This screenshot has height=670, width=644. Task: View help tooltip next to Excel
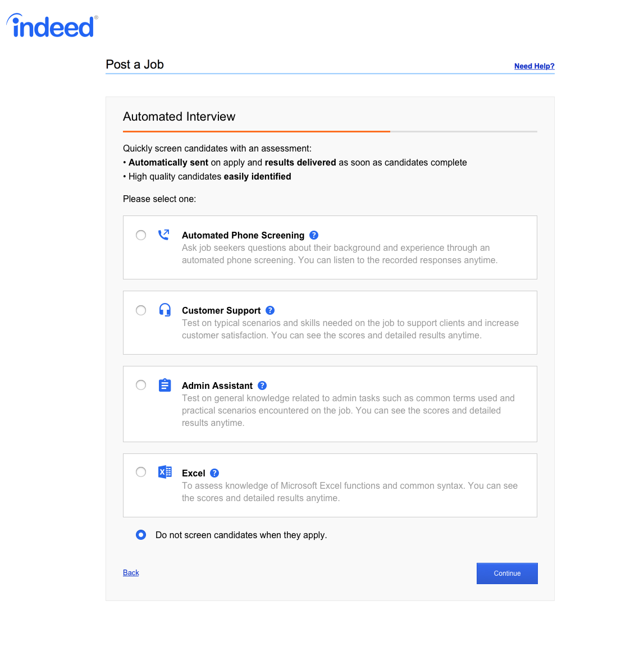point(214,473)
